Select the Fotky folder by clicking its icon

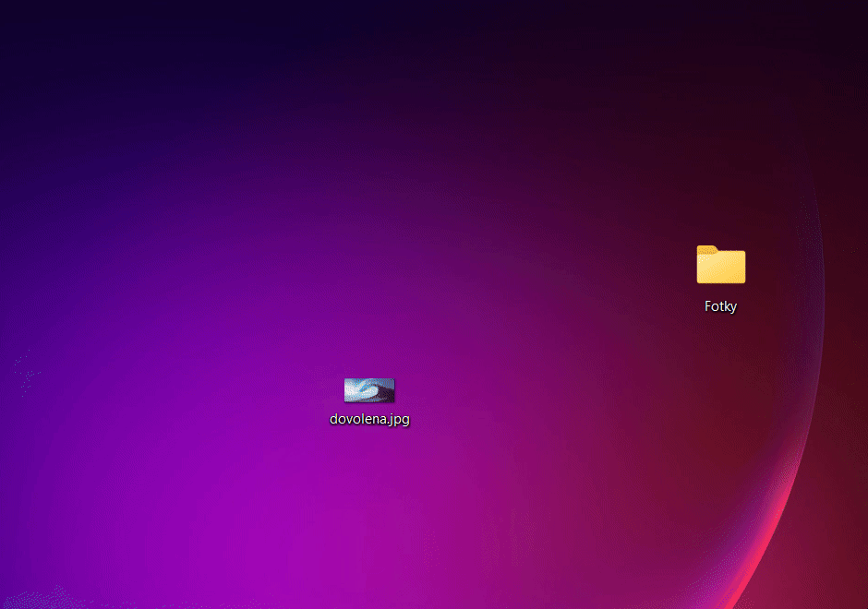[720, 265]
